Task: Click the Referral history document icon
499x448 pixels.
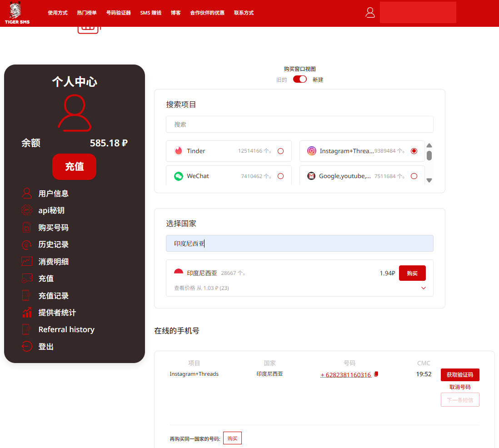Action: (x=27, y=329)
